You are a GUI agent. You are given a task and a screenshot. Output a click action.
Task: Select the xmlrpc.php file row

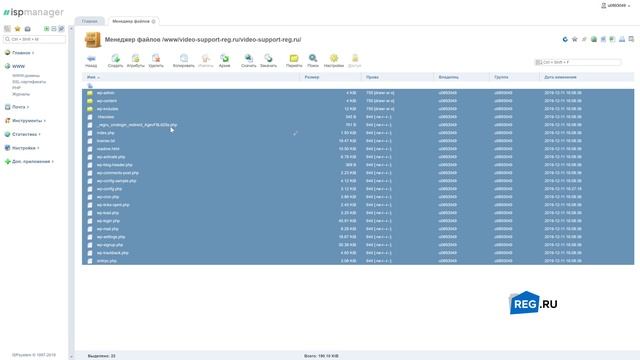358,261
